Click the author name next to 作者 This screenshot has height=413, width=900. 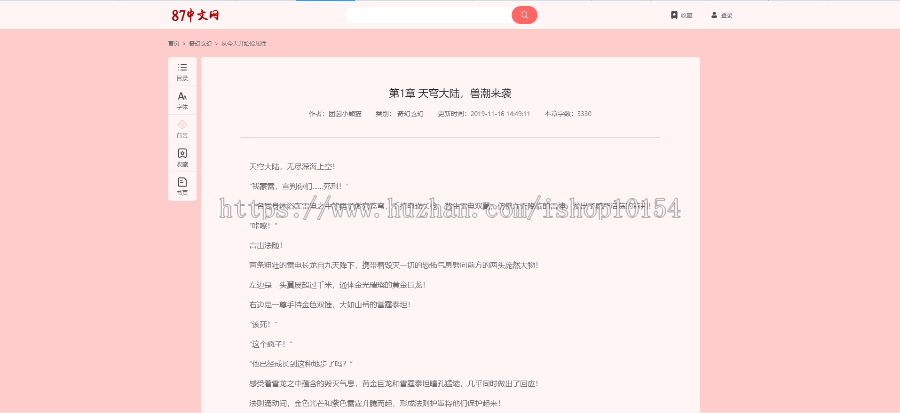coord(344,114)
